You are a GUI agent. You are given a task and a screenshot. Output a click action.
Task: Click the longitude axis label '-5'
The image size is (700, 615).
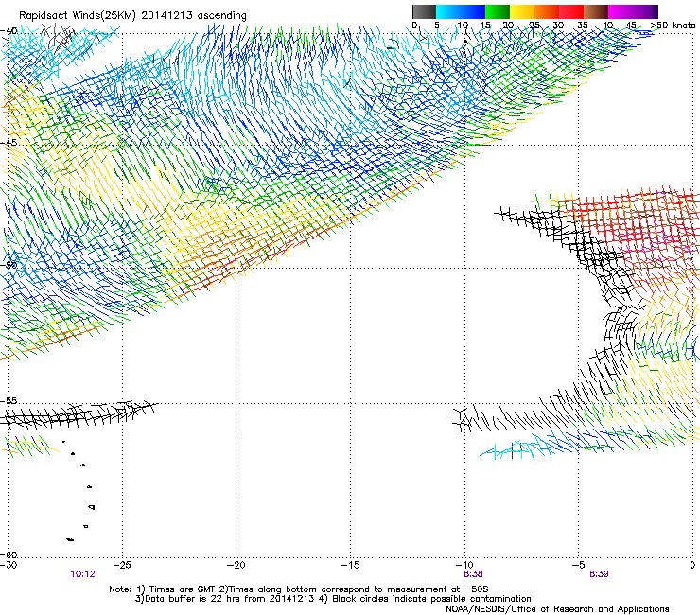[x=579, y=565]
